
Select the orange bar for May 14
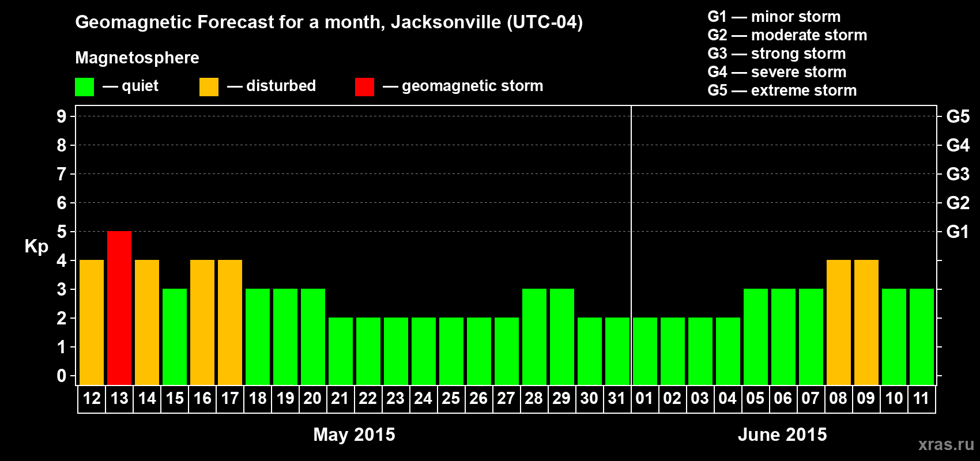tap(147, 323)
